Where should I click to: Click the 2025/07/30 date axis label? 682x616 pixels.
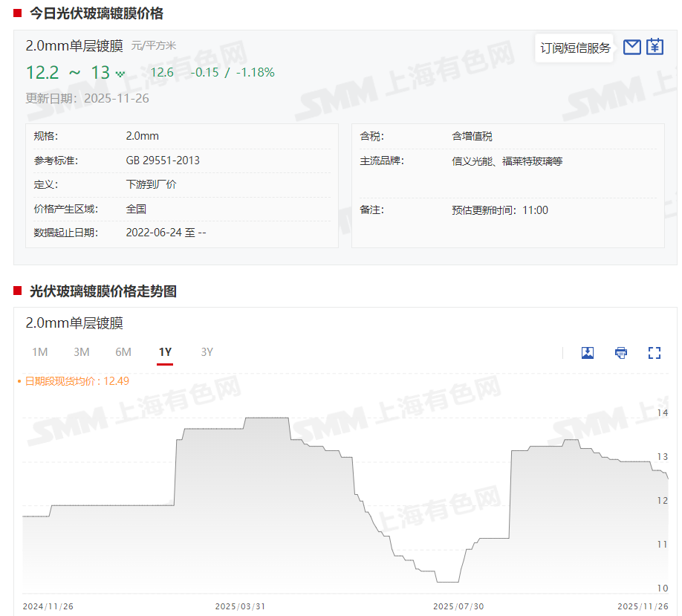pos(458,606)
